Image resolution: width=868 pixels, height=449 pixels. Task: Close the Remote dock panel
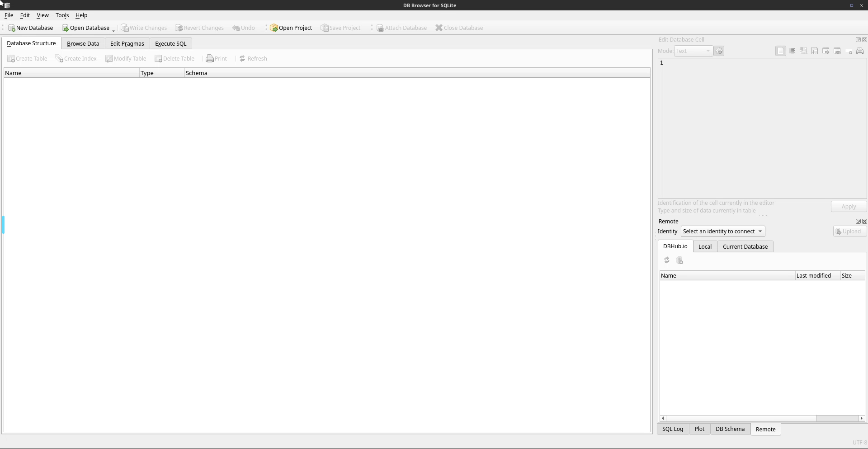(864, 222)
